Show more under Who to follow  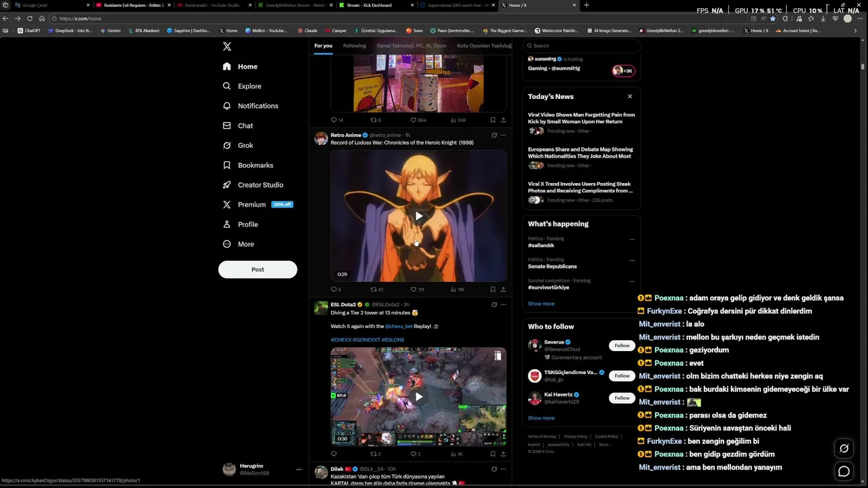tap(541, 418)
